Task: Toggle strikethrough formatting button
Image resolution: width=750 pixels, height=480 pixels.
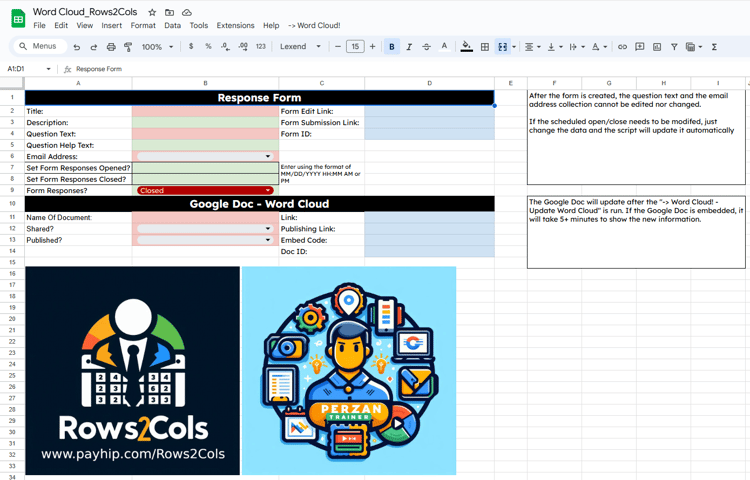Action: [x=426, y=47]
